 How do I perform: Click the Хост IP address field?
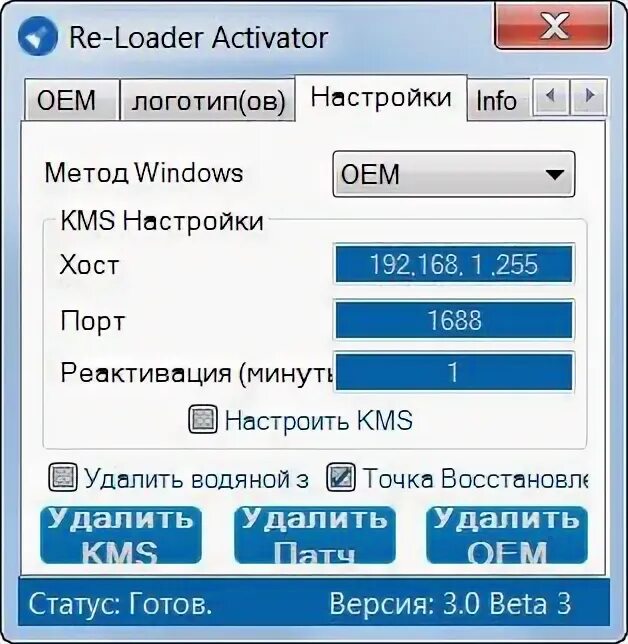[x=453, y=264]
